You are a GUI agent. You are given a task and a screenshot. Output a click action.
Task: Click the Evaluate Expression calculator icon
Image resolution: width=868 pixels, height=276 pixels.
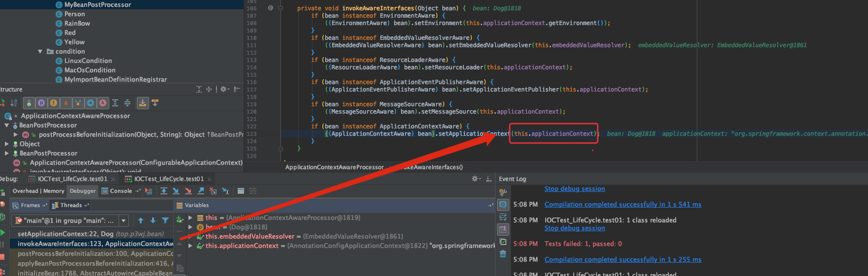point(241,191)
